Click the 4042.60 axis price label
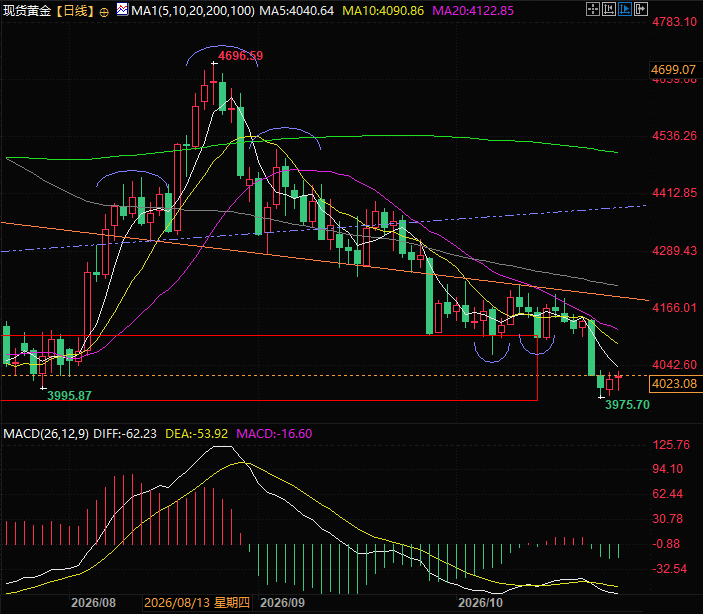This screenshot has height=614, width=703. point(674,365)
